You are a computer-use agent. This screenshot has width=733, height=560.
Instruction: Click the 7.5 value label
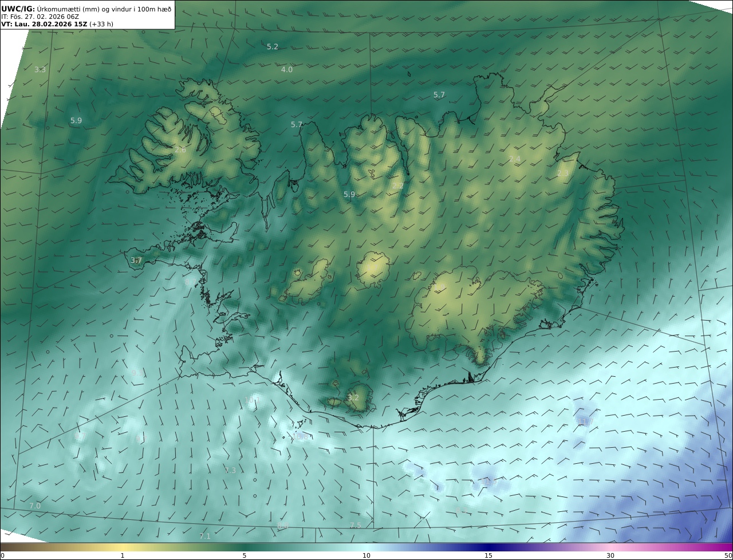(x=356, y=526)
